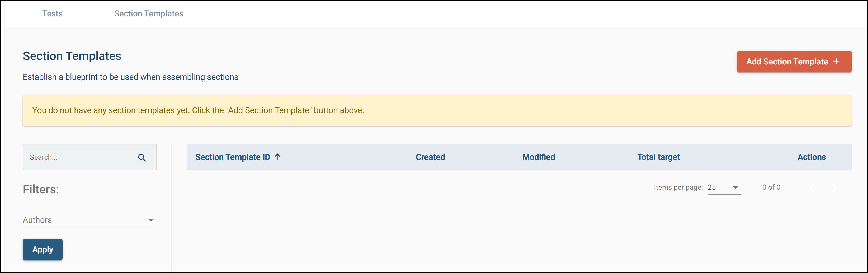This screenshot has width=868, height=273.
Task: Click the Authors filter label
Action: (x=37, y=220)
